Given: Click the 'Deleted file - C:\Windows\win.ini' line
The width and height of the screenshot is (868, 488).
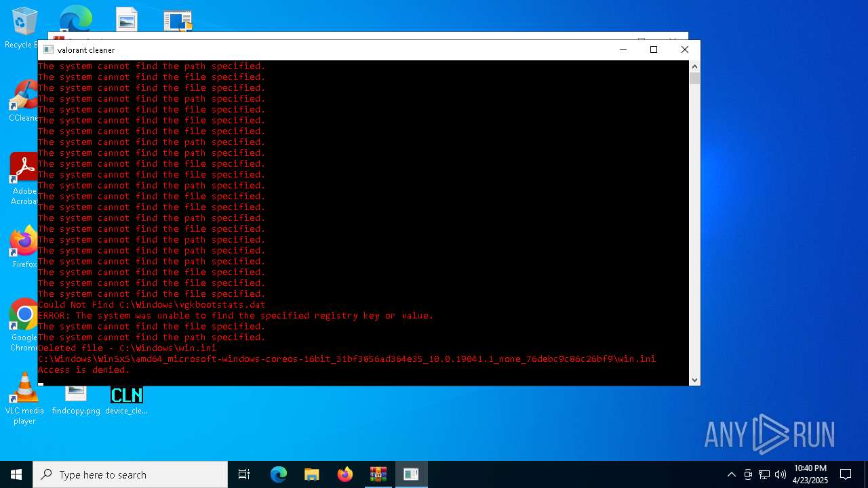Looking at the screenshot, I should [x=127, y=348].
